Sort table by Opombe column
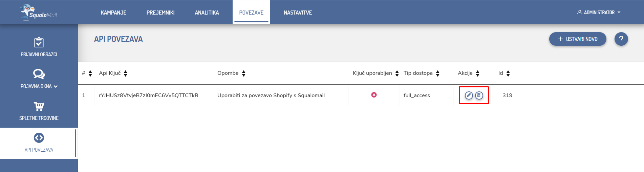644x172 pixels. [x=244, y=73]
